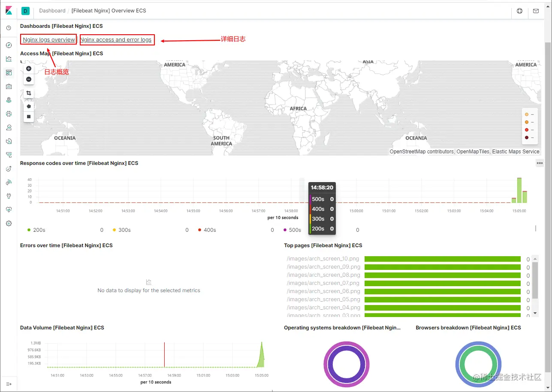Expand the sidebar navigation at bottom left
552x392 pixels.
(9, 384)
